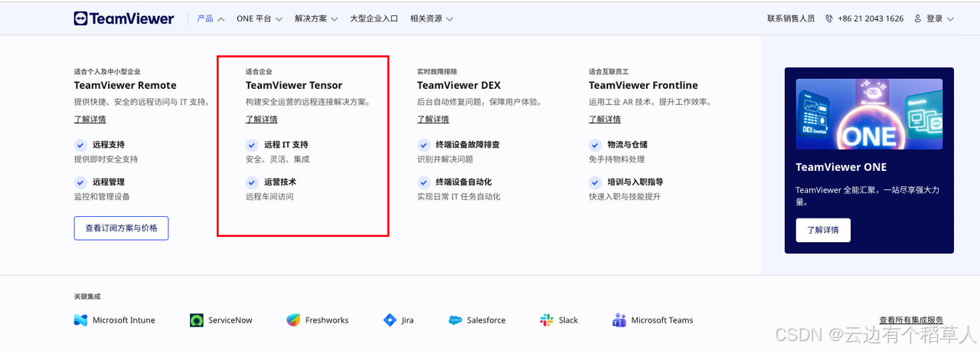Click the Microsoft Teams label
This screenshot has width=980, height=351.
[662, 320]
